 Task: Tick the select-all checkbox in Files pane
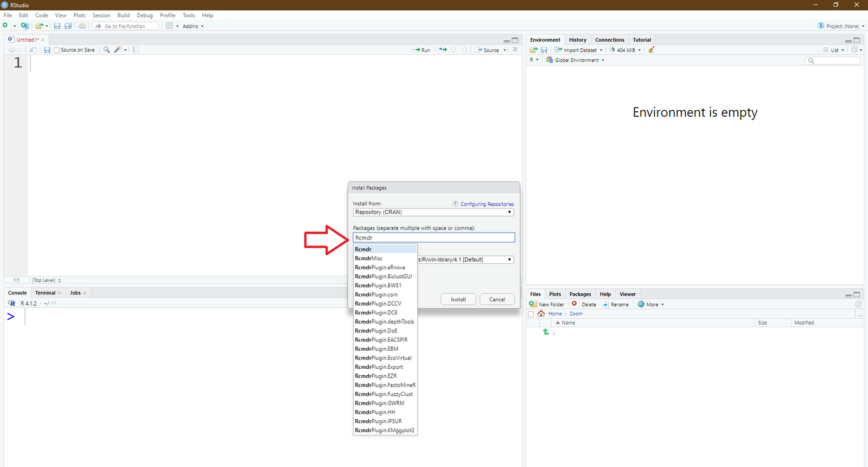tap(531, 314)
